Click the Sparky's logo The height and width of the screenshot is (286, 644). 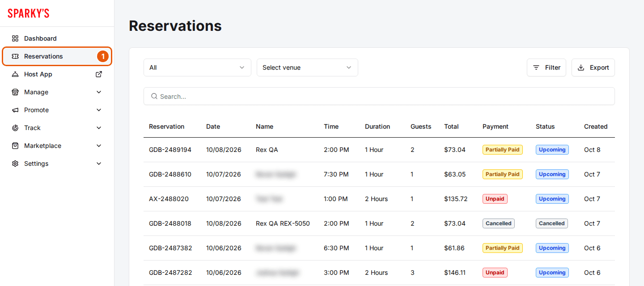29,13
